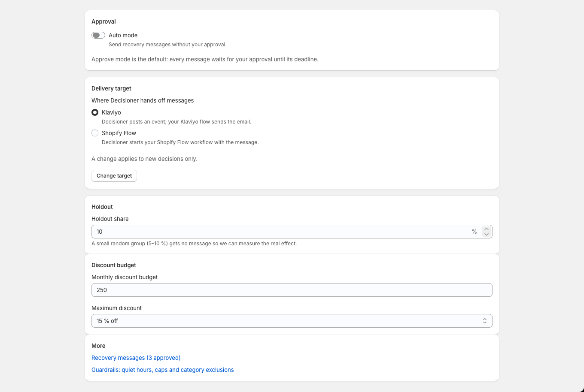Open the Maximum discount dropdown
Image resolution: width=584 pixels, height=392 pixels.
292,321
